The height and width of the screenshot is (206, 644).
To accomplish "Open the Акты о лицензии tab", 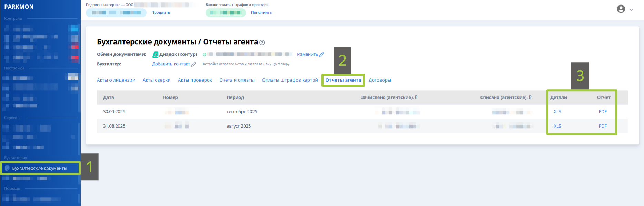I will [x=116, y=80].
